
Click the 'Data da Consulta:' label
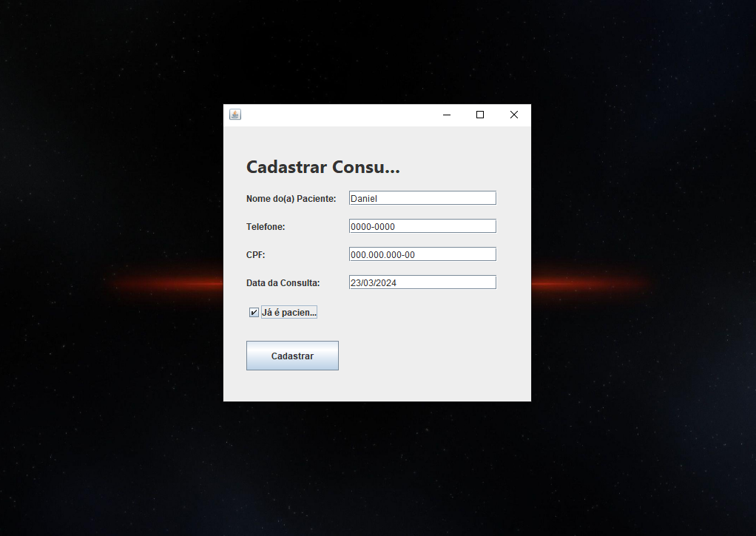[x=283, y=283]
